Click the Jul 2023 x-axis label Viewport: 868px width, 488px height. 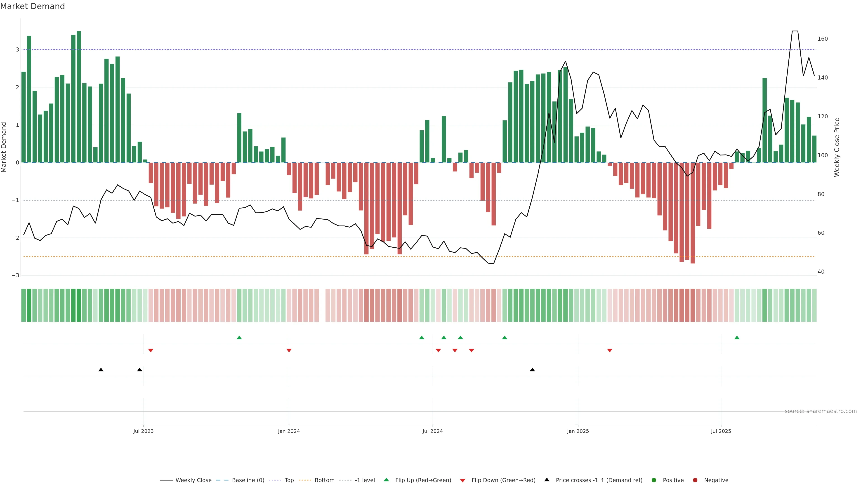click(143, 431)
